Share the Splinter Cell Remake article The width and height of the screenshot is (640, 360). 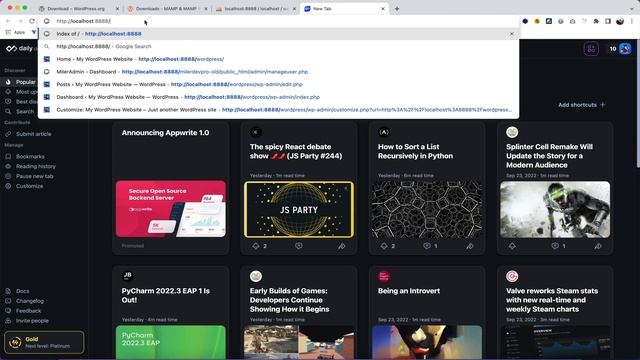click(598, 246)
